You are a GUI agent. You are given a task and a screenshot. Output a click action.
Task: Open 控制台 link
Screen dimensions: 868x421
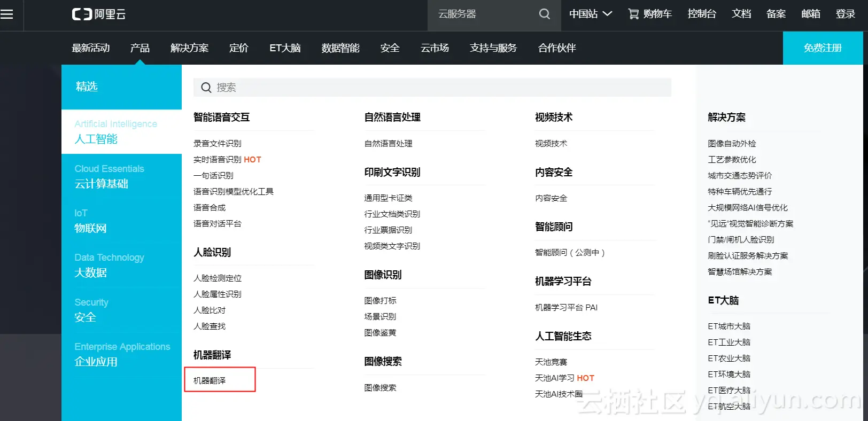click(702, 14)
